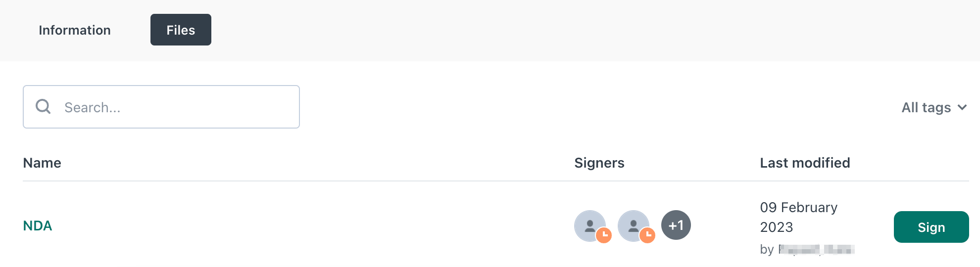Focus the Search input field
The height and width of the screenshot is (267, 980).
pyautogui.click(x=161, y=107)
